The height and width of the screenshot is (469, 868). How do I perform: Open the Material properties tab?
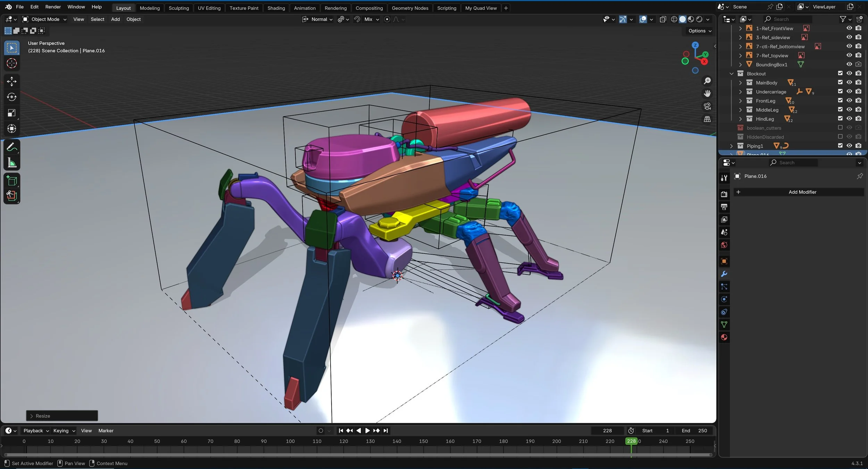tap(724, 337)
